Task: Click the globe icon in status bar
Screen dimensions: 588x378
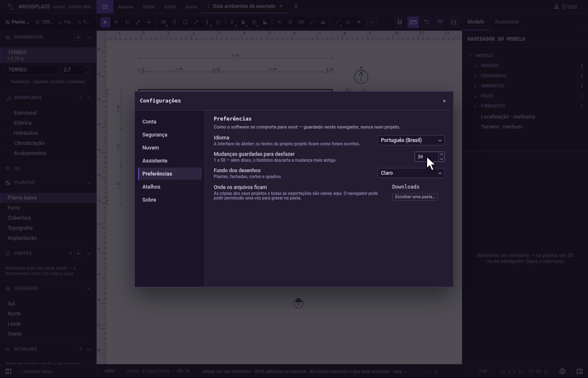Action: (x=562, y=371)
